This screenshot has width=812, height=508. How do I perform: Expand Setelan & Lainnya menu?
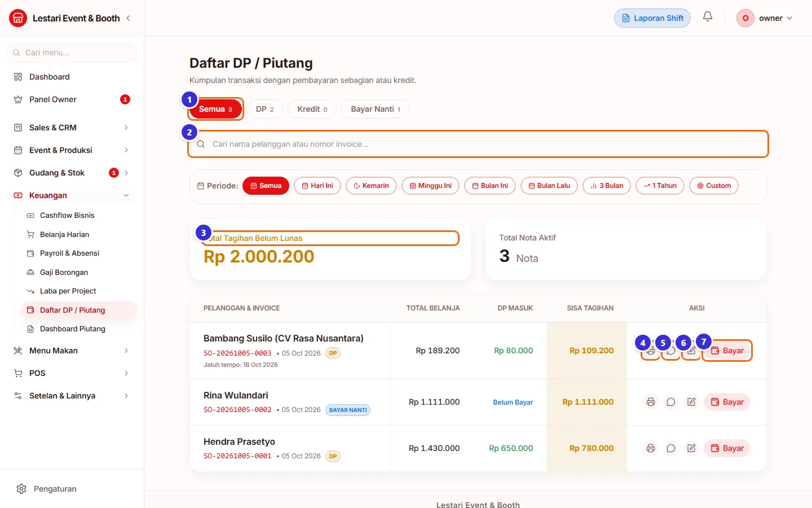(72, 396)
